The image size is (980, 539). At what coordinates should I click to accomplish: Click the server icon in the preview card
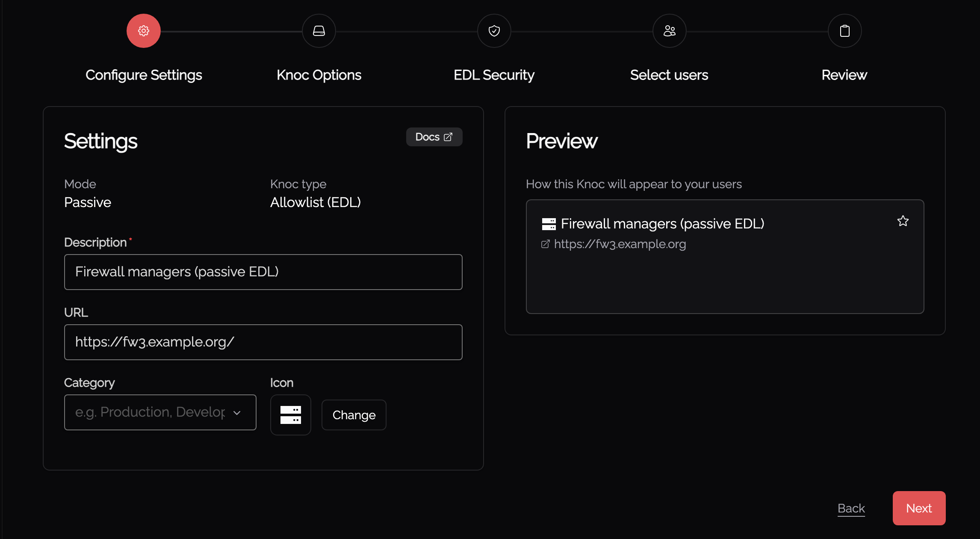[549, 224]
